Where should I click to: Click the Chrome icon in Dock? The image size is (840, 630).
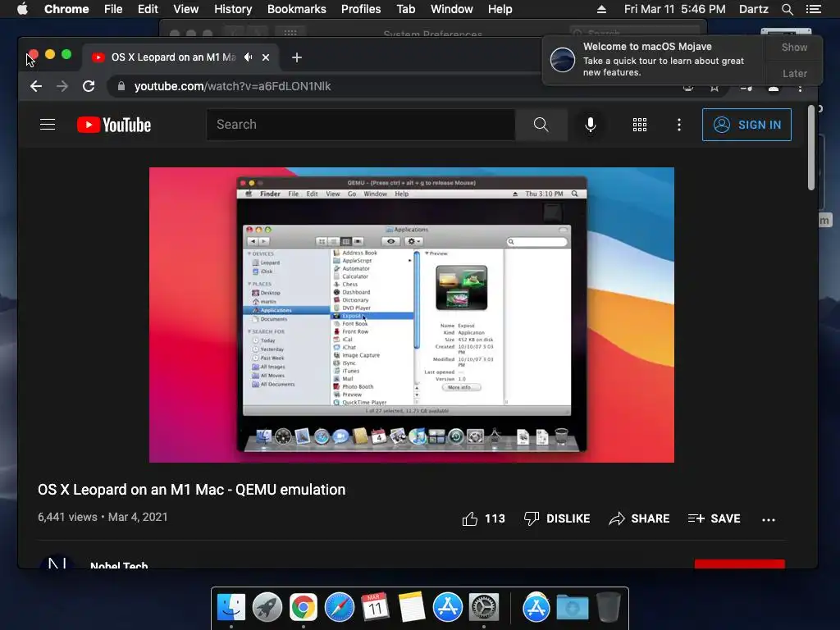coord(304,607)
